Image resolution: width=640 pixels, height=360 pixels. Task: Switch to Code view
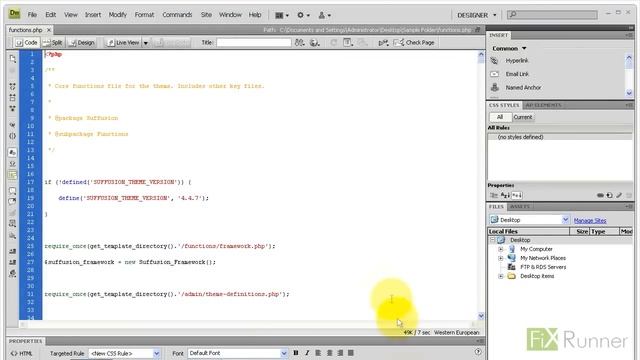click(26, 42)
